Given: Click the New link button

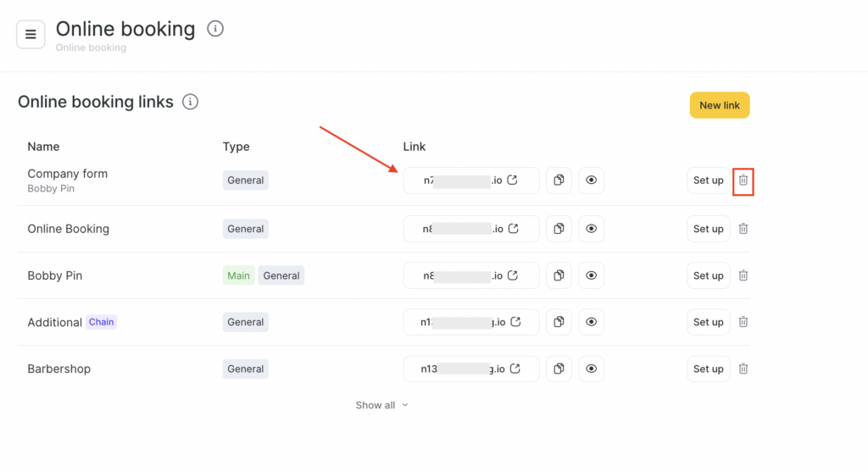Looking at the screenshot, I should tap(720, 105).
